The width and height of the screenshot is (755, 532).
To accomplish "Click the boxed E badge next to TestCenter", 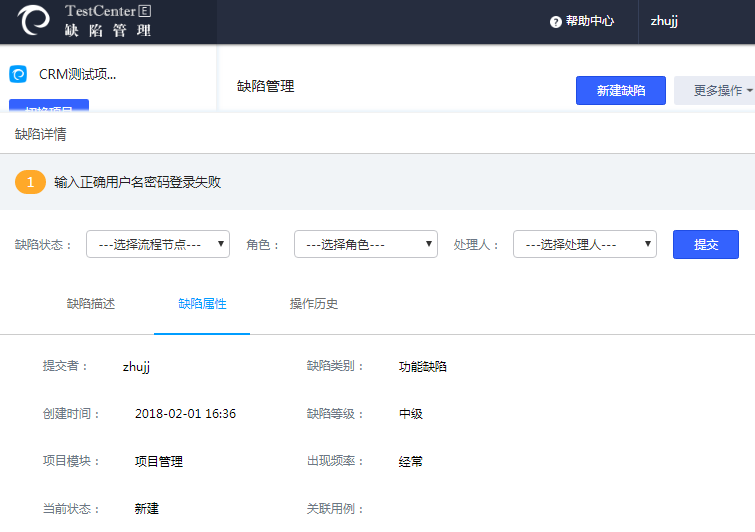I will pos(145,11).
